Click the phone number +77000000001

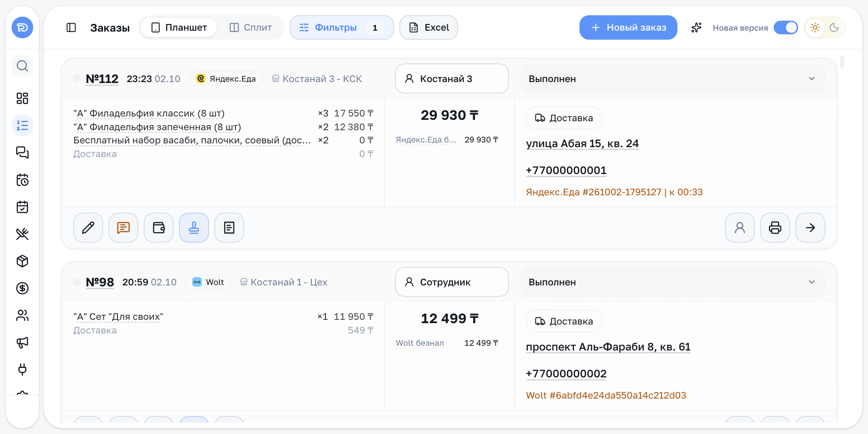[566, 170]
